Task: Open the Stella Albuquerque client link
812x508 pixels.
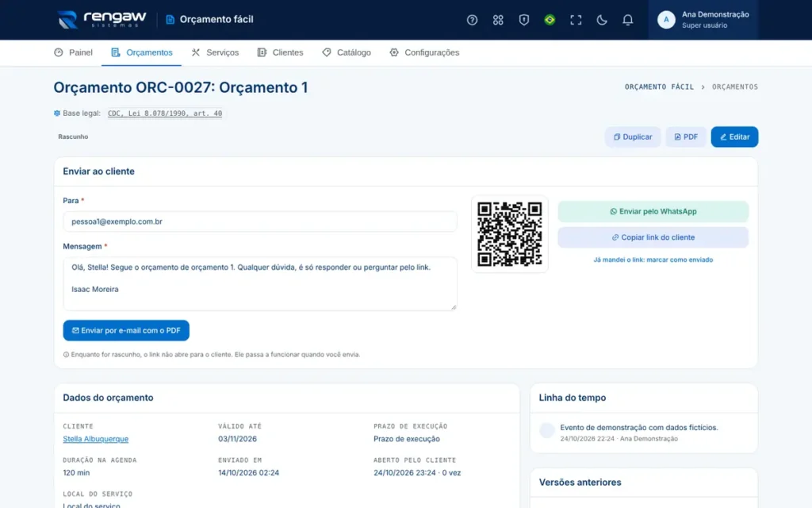Action: click(96, 438)
